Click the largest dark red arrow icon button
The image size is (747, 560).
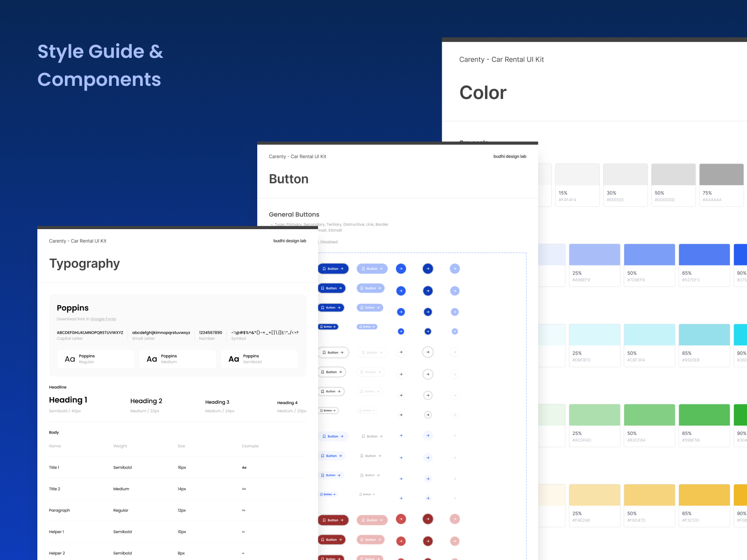tap(428, 519)
